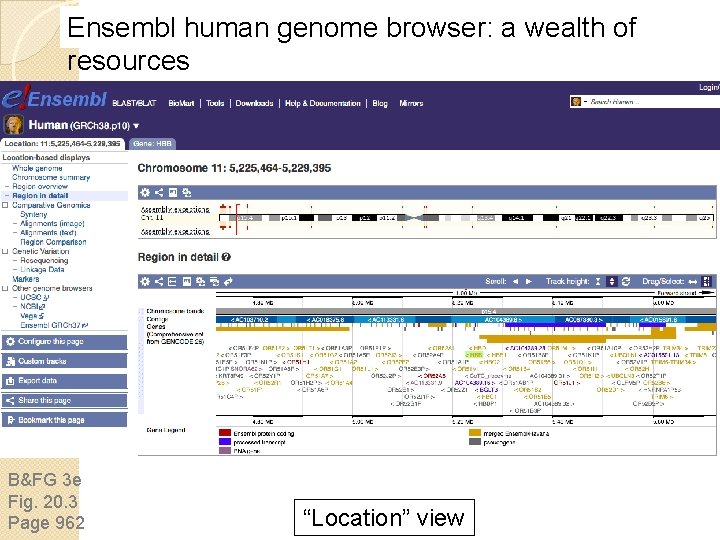720x540 pixels.
Task: Open NCBI external browser link
Action: [33, 306]
